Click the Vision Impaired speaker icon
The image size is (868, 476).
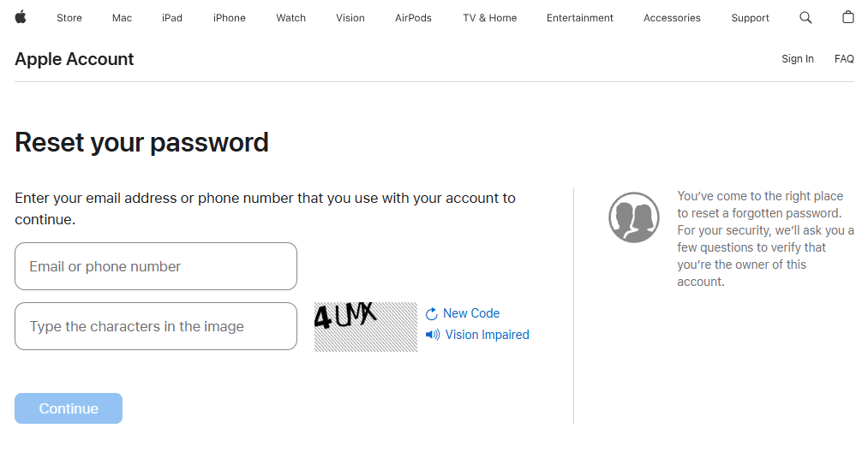433,335
